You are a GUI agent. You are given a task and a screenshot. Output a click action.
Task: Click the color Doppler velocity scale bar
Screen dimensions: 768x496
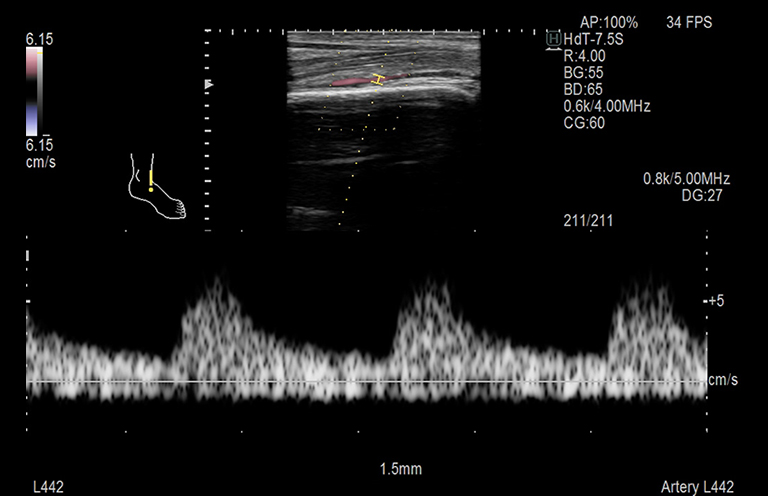point(32,90)
